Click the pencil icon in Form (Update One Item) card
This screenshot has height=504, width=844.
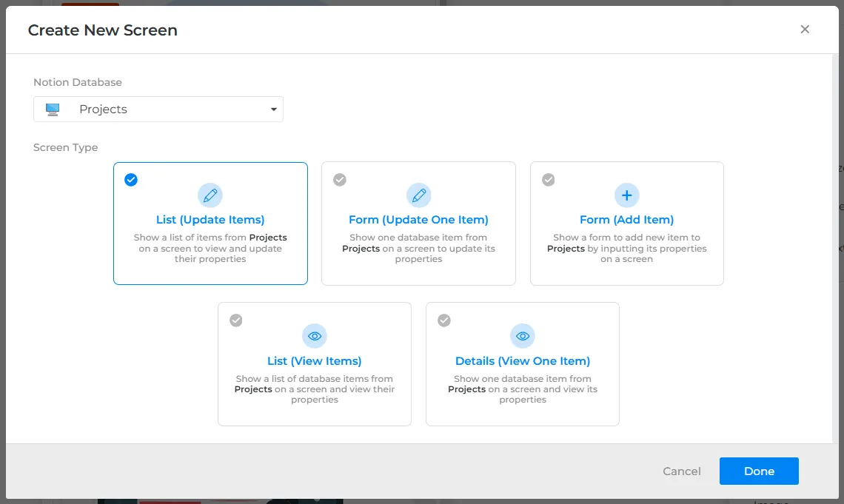pos(418,195)
